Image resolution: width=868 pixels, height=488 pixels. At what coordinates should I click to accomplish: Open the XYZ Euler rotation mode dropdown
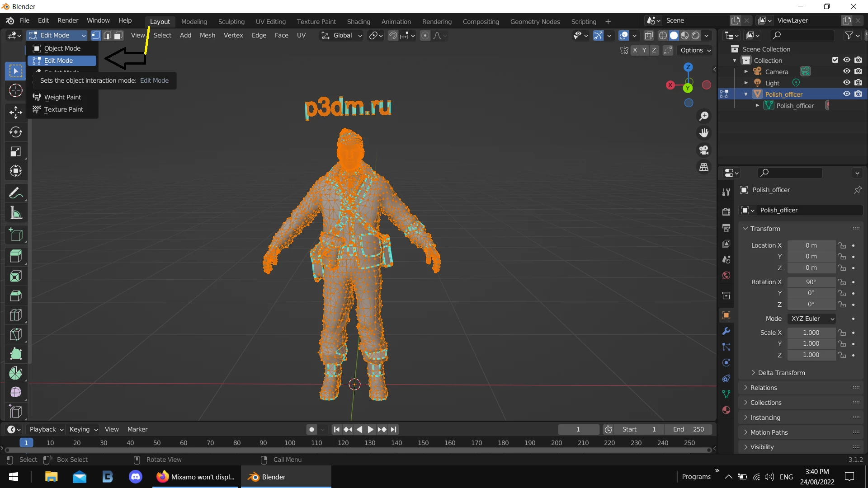(812, 319)
